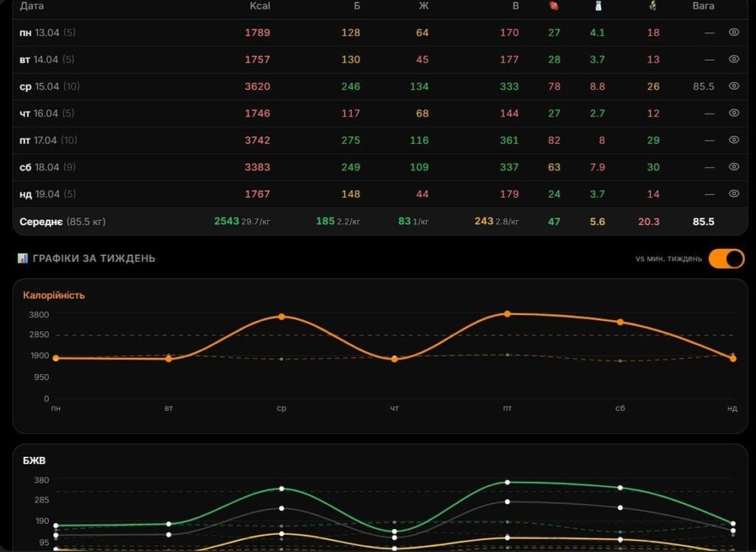Click the Вага column header
The image size is (756, 552).
(703, 6)
